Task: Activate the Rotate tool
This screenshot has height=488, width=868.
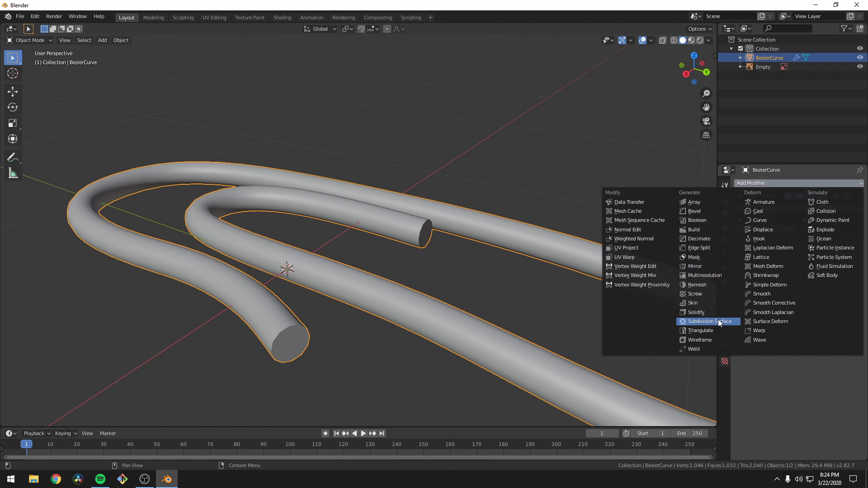Action: coord(12,108)
